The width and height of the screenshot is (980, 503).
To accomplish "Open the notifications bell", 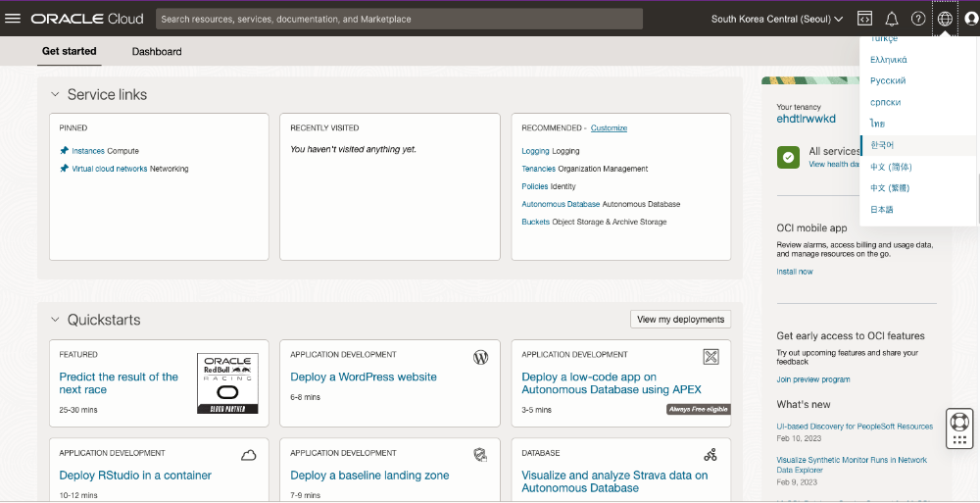I will tap(891, 19).
